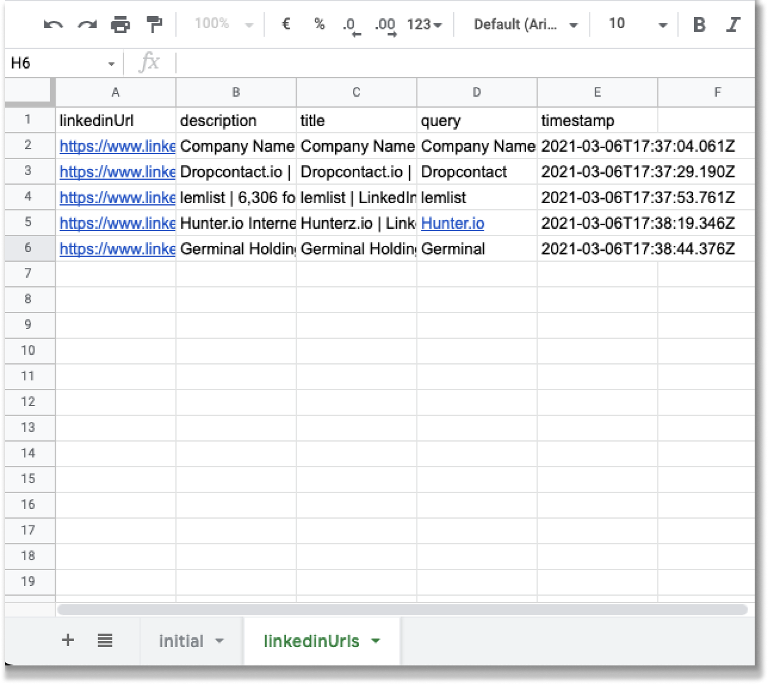This screenshot has height=685, width=784.
Task: Toggle bold formatting
Action: coord(699,24)
